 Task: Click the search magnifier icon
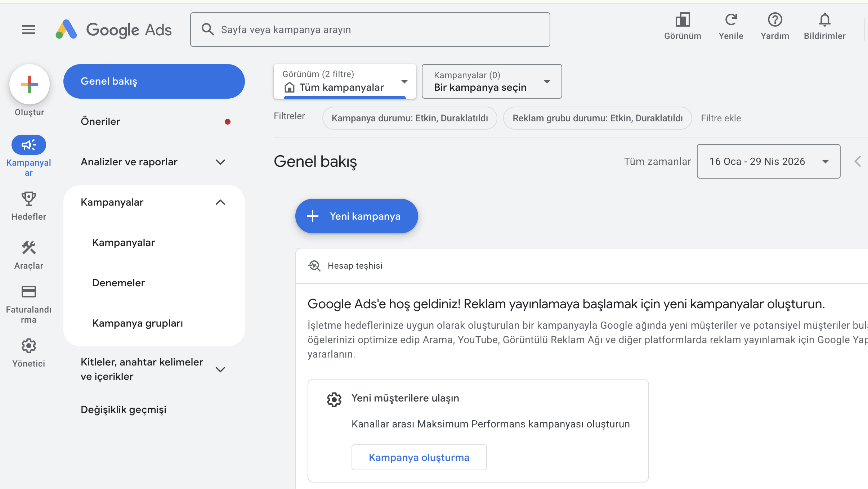(208, 29)
